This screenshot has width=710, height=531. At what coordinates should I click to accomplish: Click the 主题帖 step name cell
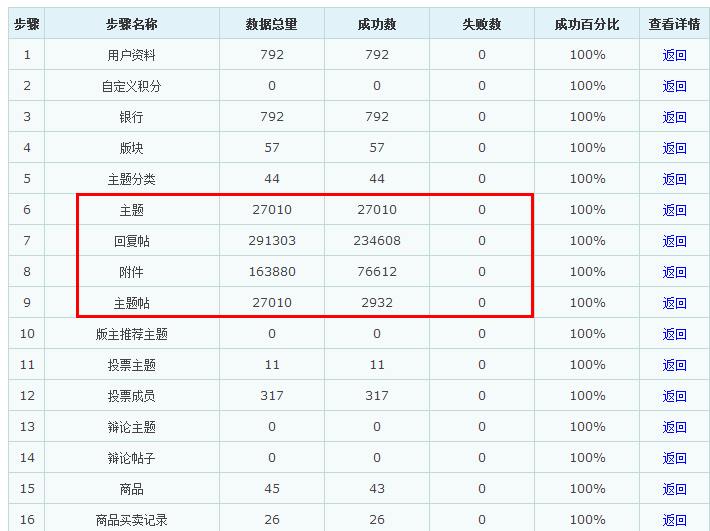(132, 303)
